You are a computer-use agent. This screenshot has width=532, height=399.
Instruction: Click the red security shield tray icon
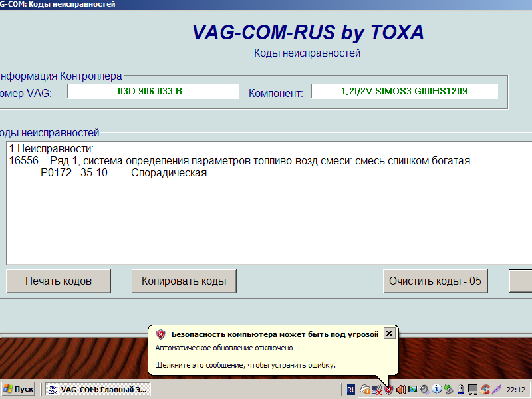click(x=388, y=390)
